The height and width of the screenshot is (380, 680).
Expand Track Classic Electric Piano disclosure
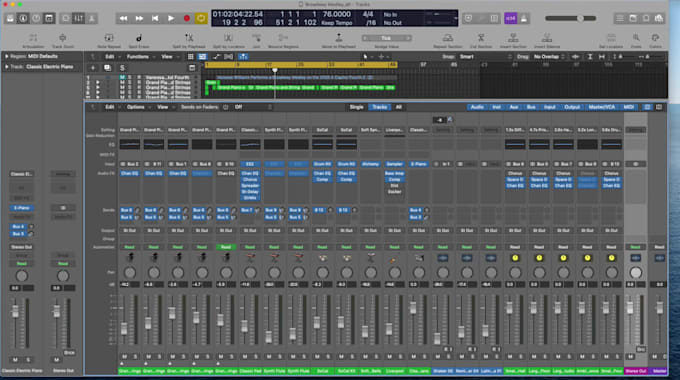click(7, 67)
